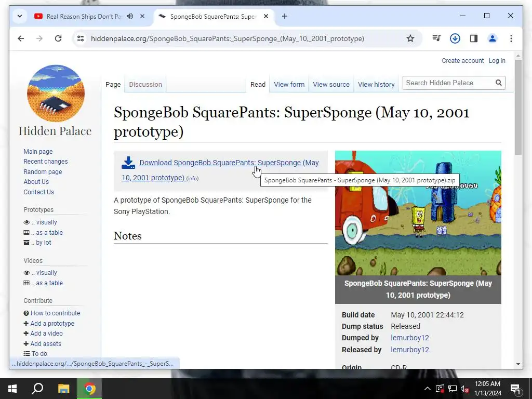
Task: Switch to the YouTube Real Reason Ships tab
Action: click(84, 16)
